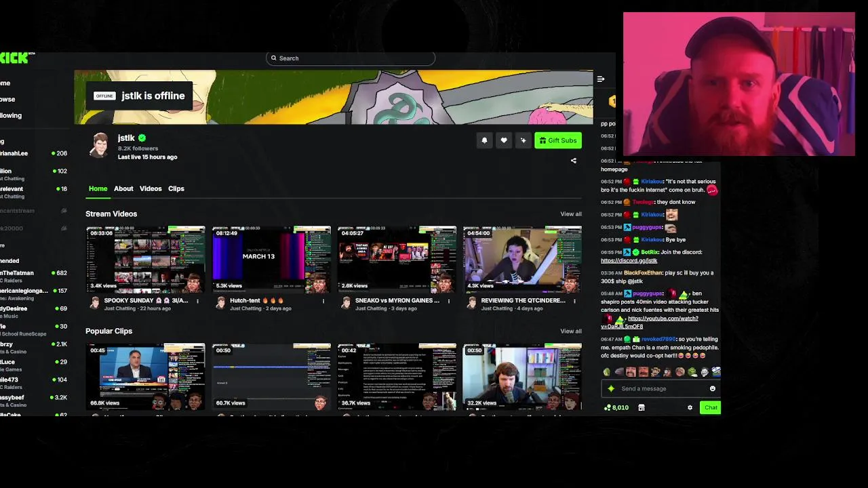This screenshot has width=868, height=488.
Task: Open options menu for SNEAKO vs MYRON video
Action: pyautogui.click(x=449, y=301)
